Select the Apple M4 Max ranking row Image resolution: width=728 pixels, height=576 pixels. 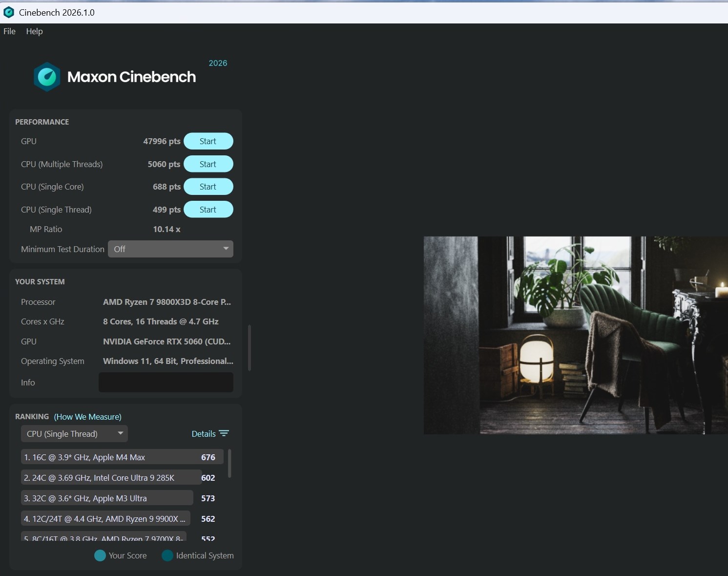click(x=122, y=457)
